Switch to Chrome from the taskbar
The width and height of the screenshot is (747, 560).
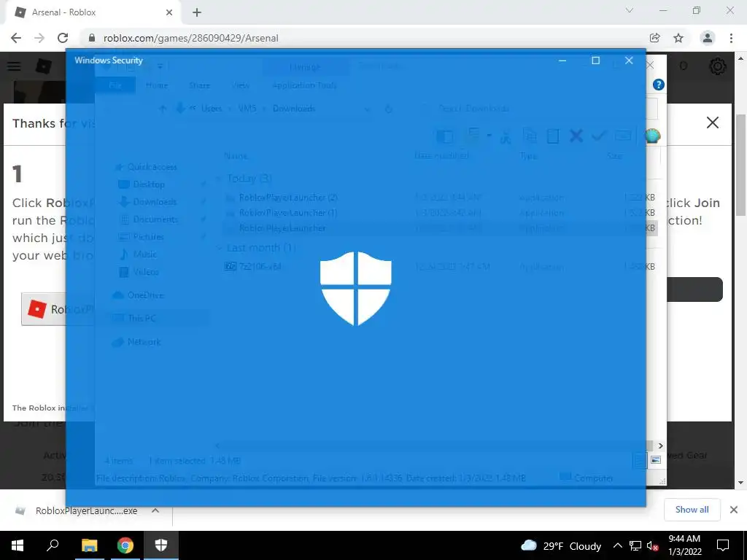pyautogui.click(x=125, y=545)
